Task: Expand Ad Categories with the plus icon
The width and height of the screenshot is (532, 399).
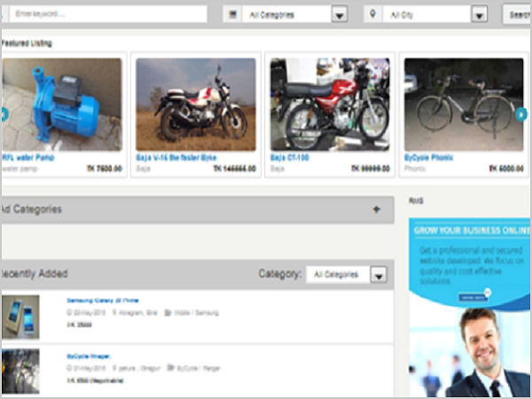Action: tap(376, 209)
